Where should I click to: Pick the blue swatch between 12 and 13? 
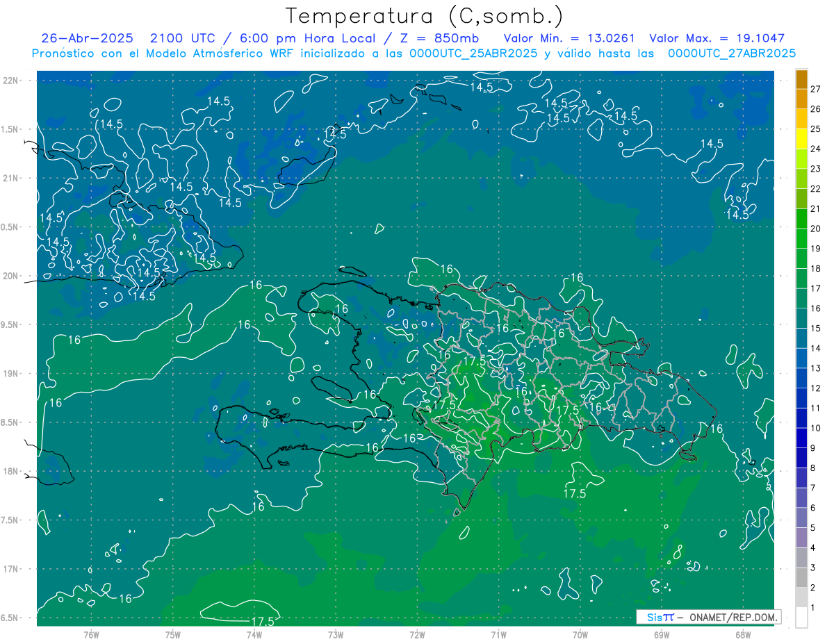[x=801, y=379]
